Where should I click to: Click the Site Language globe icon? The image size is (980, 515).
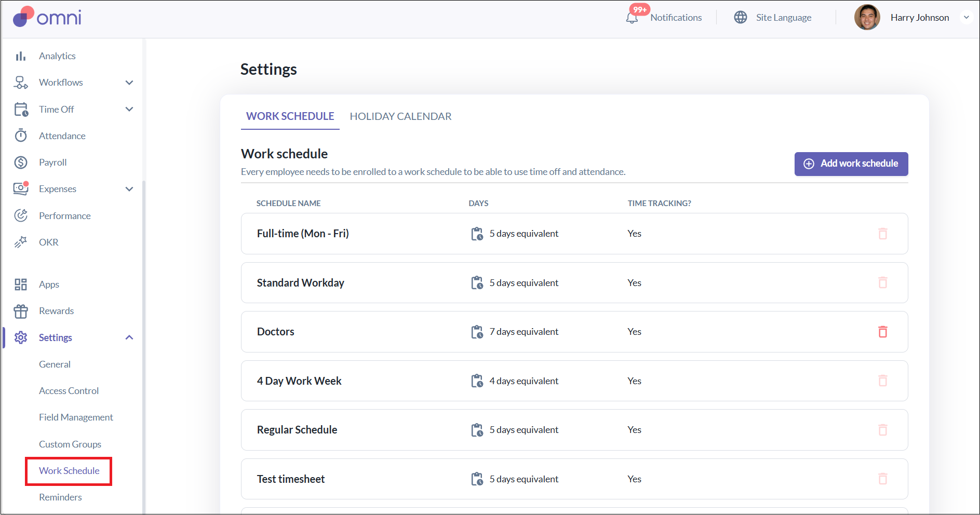(x=741, y=17)
